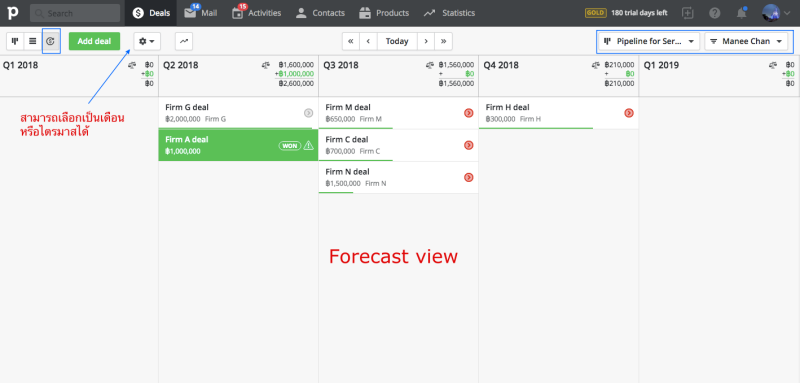This screenshot has height=383, width=800.
Task: Click the Firm C organization name
Action: [370, 151]
